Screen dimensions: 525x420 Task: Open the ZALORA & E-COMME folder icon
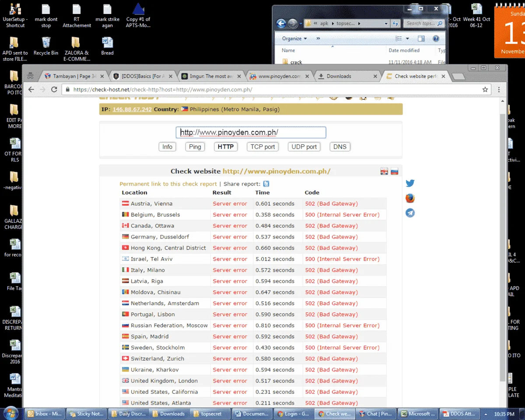click(77, 49)
